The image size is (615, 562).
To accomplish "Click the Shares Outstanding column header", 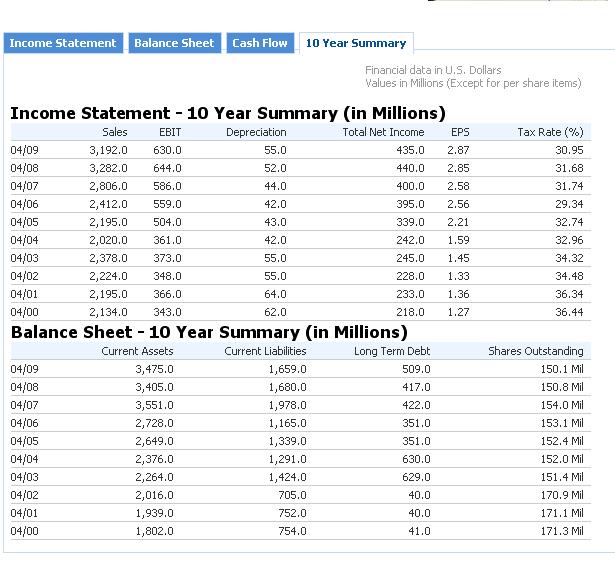I will (x=535, y=351).
